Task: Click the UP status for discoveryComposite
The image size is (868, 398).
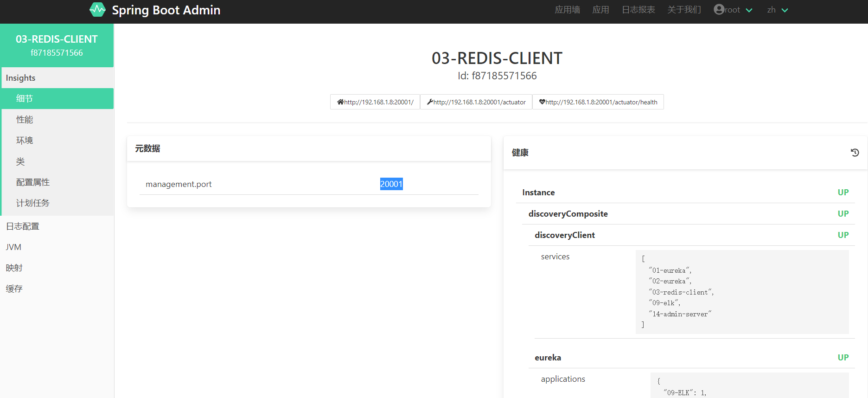Action: pos(843,214)
